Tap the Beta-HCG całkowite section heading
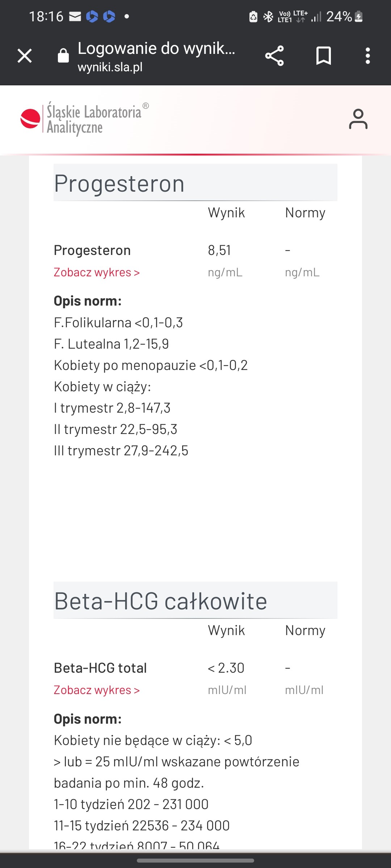391x868 pixels. click(161, 601)
